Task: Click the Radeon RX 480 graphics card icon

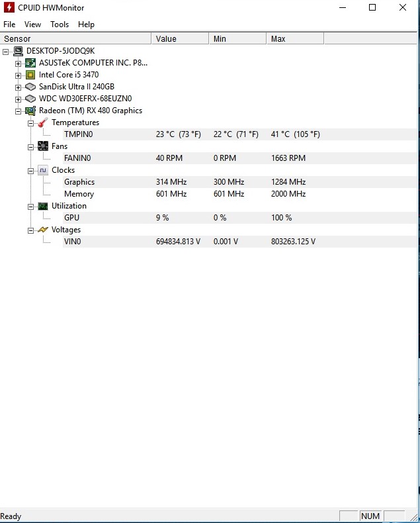Action: [x=30, y=111]
